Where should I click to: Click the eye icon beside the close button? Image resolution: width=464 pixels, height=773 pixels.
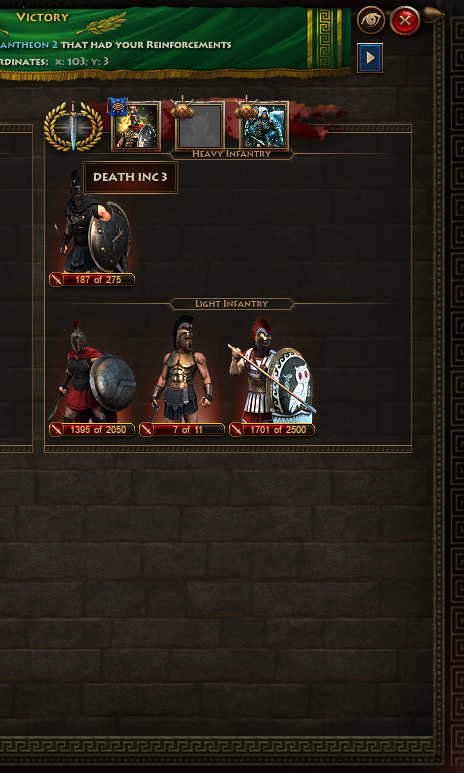click(371, 20)
